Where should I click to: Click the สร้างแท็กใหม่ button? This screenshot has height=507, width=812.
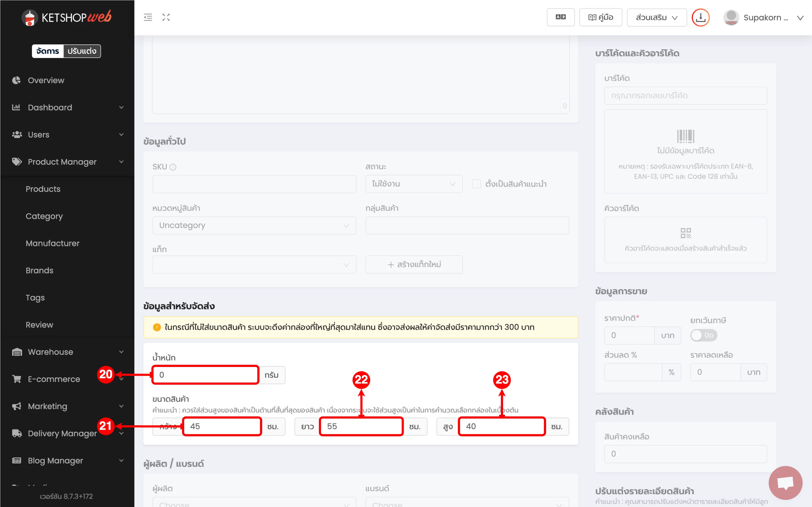(414, 265)
